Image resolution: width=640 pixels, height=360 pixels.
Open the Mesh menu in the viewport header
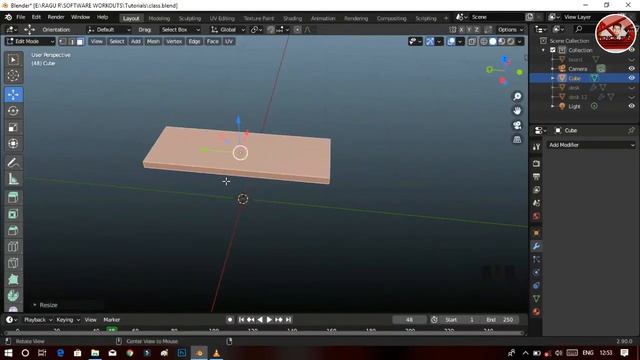coord(153,41)
